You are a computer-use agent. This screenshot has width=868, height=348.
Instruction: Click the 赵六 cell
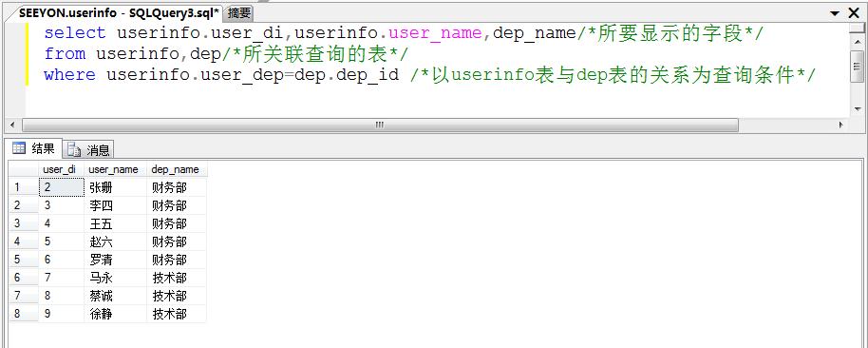pos(115,242)
